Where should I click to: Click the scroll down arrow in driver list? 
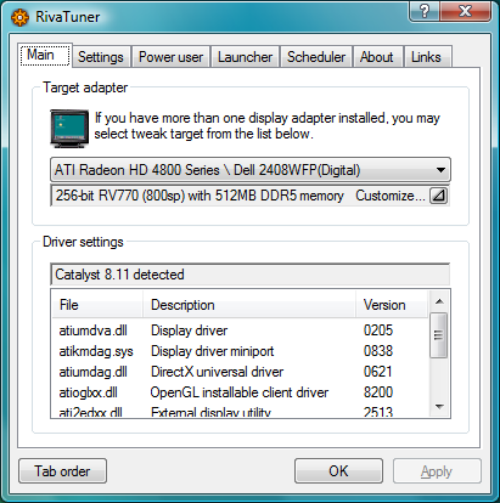pyautogui.click(x=439, y=406)
